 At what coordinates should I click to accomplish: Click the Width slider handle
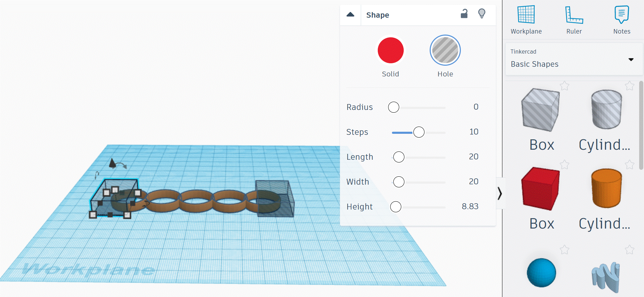[399, 182]
